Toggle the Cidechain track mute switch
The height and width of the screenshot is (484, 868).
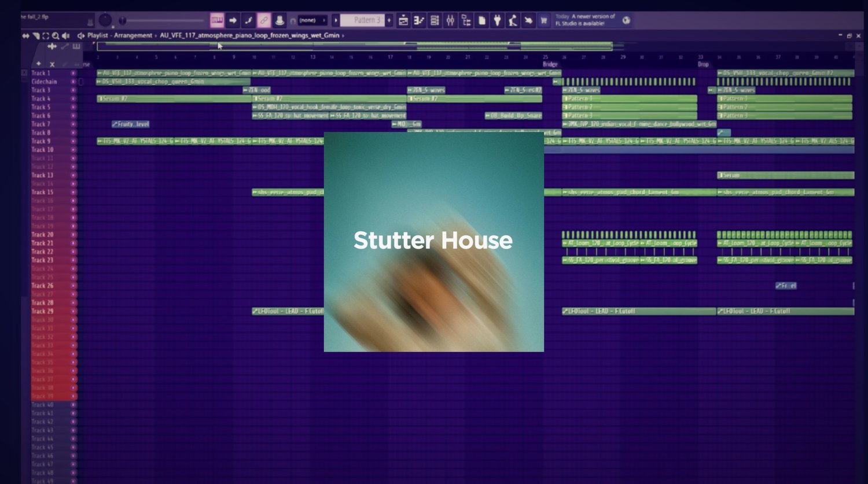click(73, 82)
